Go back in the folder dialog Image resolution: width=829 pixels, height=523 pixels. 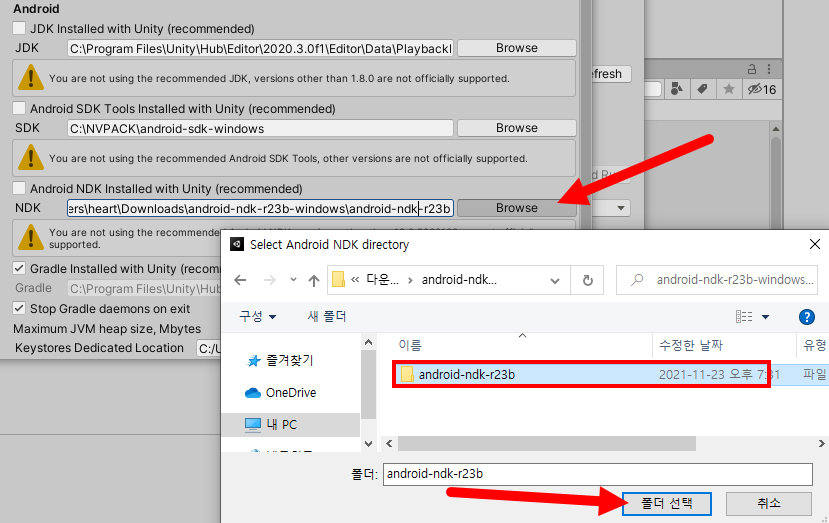pyautogui.click(x=240, y=280)
